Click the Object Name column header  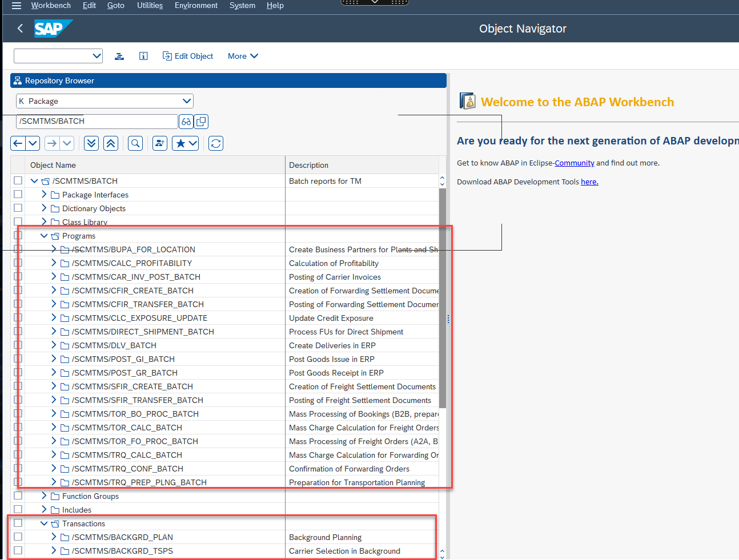click(x=155, y=165)
